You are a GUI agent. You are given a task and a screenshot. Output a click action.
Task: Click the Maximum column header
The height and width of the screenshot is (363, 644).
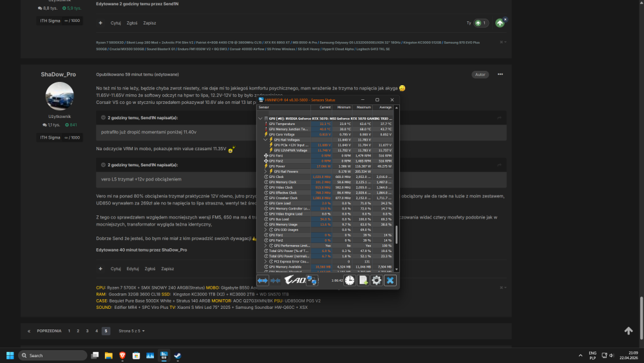pyautogui.click(x=362, y=107)
